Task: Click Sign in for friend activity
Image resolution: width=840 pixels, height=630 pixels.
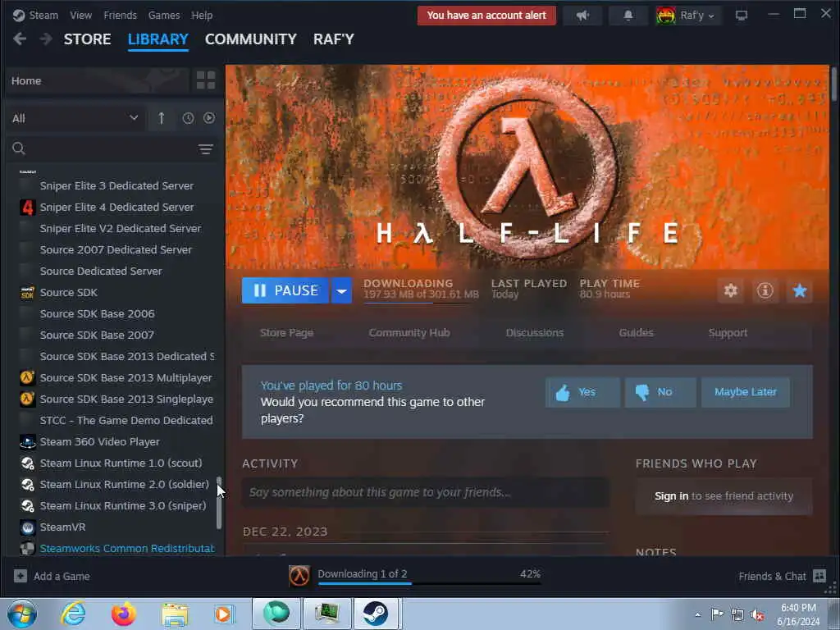Action: pos(671,496)
